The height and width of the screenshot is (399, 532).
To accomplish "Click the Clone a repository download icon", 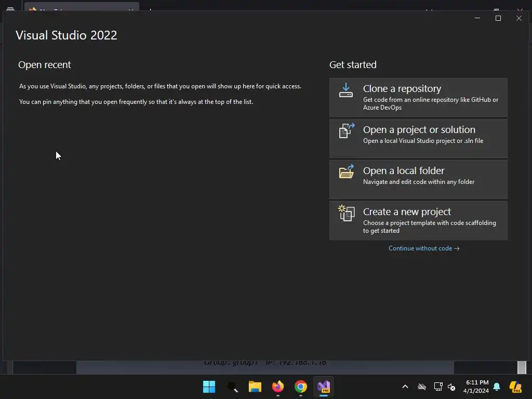I will (345, 90).
